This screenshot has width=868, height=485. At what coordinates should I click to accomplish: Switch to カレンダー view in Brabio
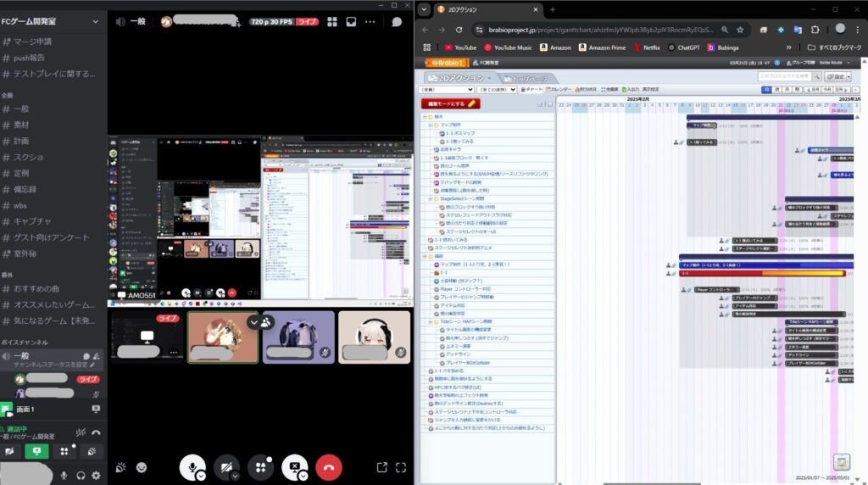pos(559,89)
